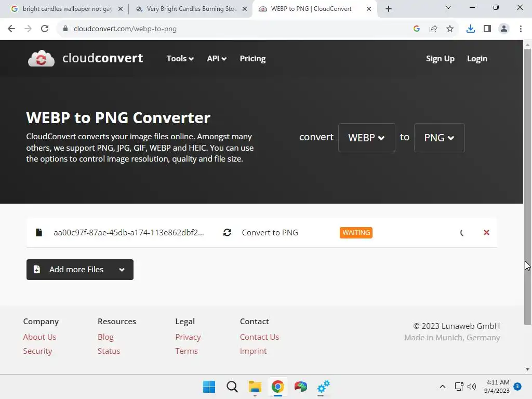Image resolution: width=532 pixels, height=399 pixels.
Task: View site security lock info
Action: tap(65, 29)
